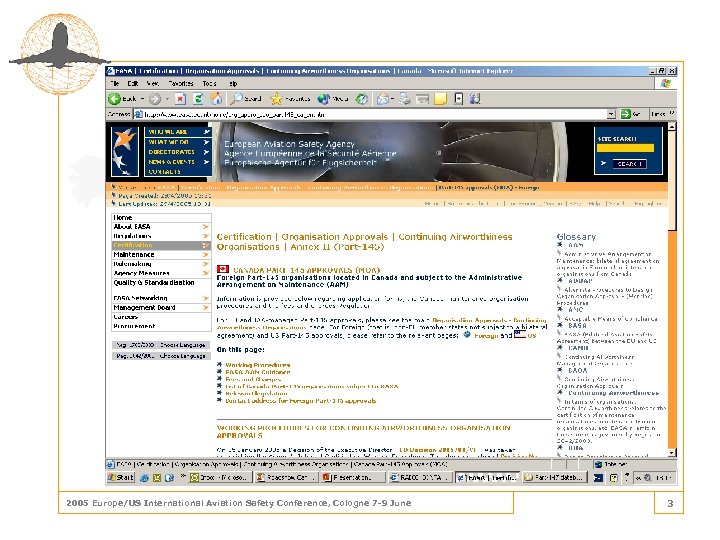Switch to the Part-147 database taskbar button
The width and height of the screenshot is (720, 540).
[554, 478]
